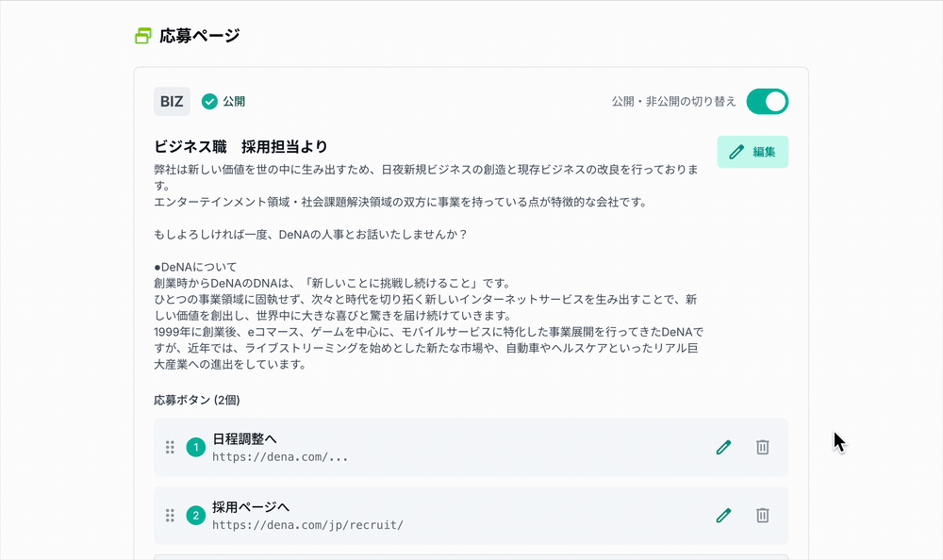Edit 採用ページへ using its pencil icon

point(723,516)
